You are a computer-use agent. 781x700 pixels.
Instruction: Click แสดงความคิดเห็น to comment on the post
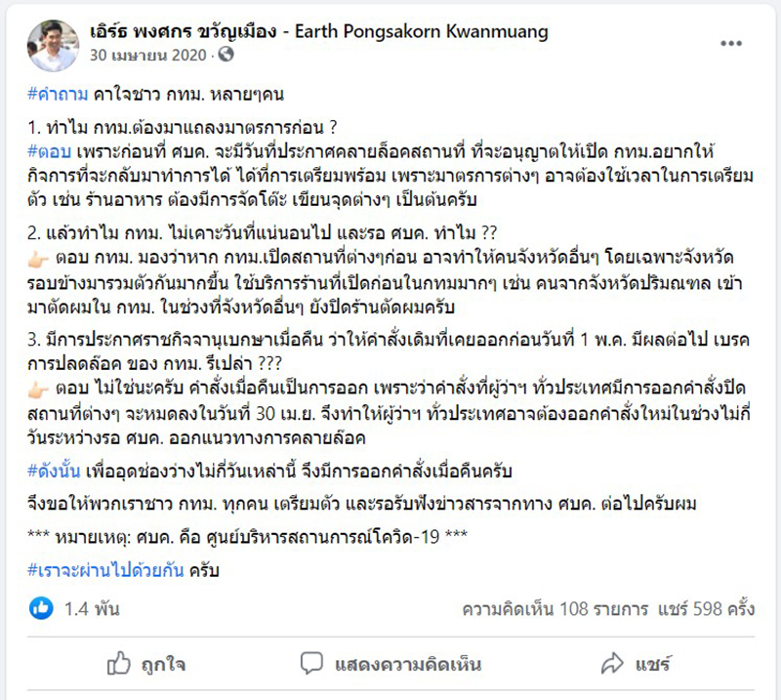(x=397, y=662)
